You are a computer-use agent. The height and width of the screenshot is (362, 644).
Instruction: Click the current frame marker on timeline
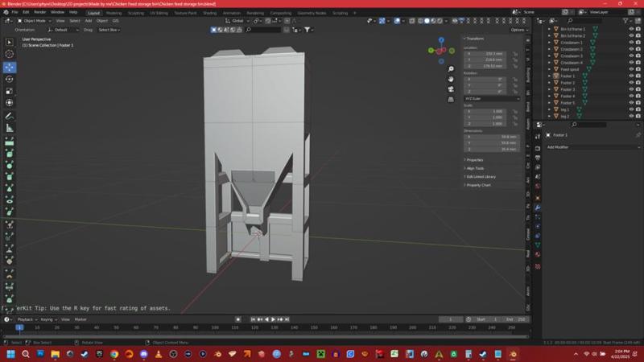click(x=19, y=327)
